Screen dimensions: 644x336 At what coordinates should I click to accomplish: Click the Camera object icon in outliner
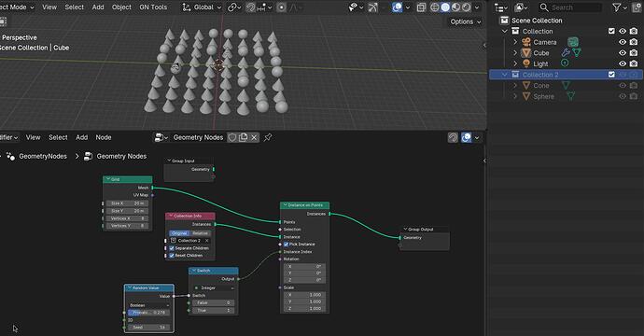tap(526, 42)
